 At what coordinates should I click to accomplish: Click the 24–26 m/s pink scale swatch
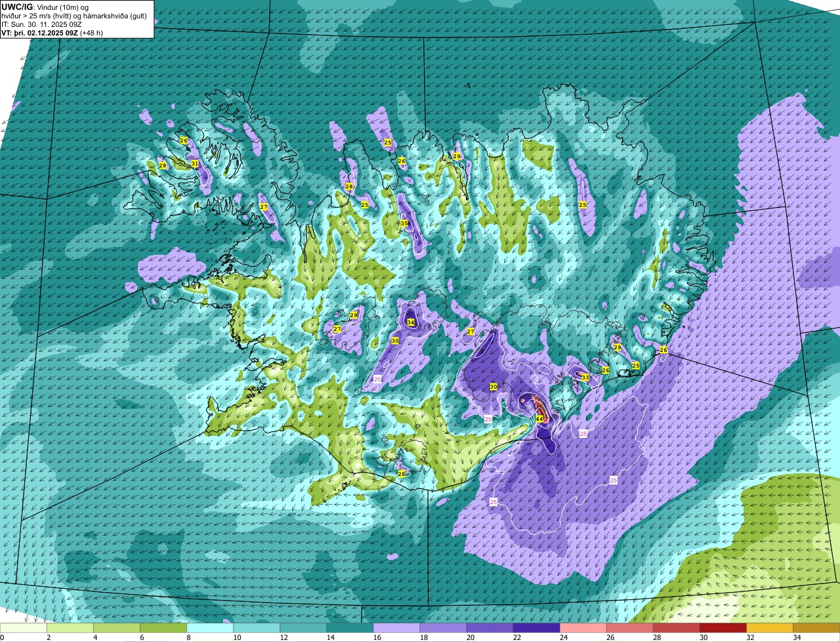point(583,628)
